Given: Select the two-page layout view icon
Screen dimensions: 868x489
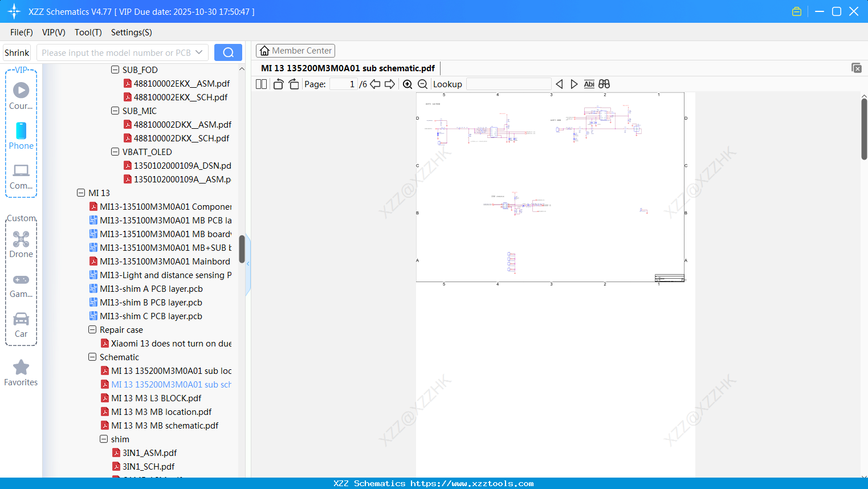Looking at the screenshot, I should coord(261,84).
